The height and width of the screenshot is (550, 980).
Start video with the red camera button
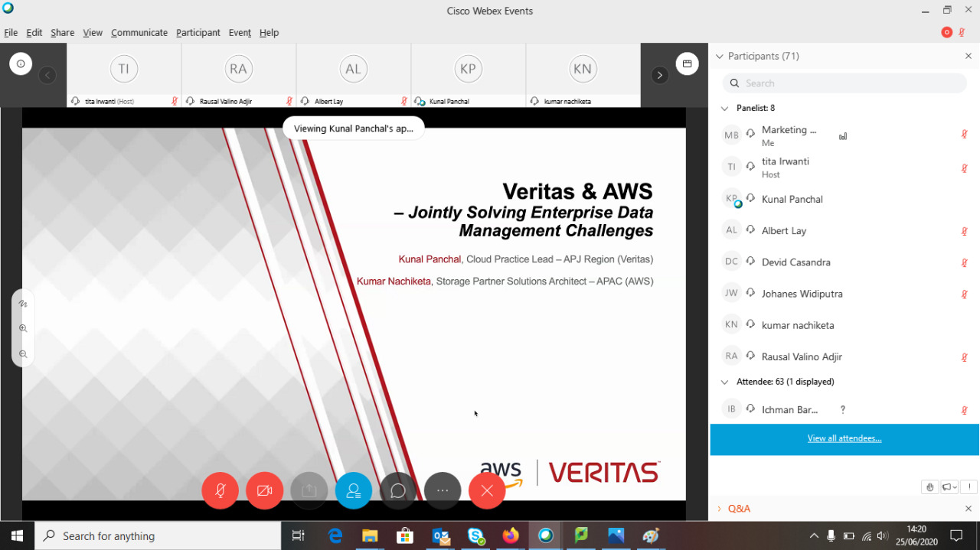coord(265,490)
